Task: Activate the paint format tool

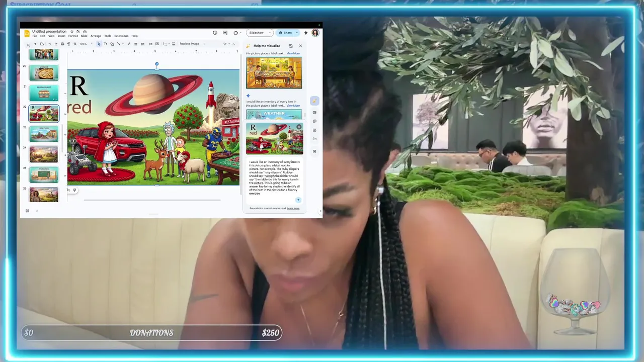Action: click(69, 44)
